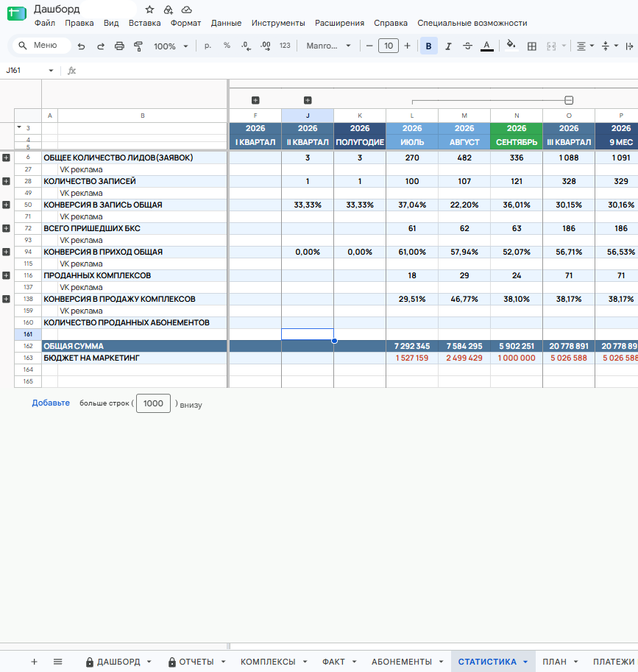Open horizontal alignment dropdown
Screen dimensions: 638x672
tap(585, 46)
